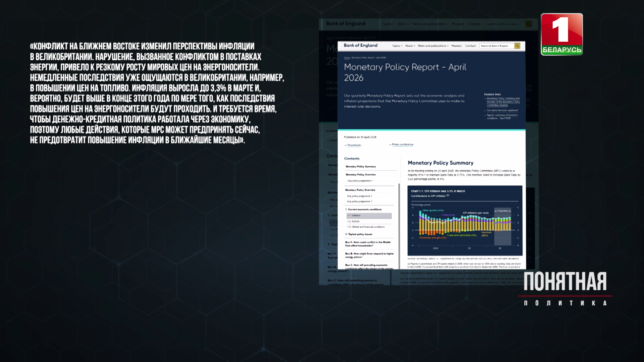
Task: Open 'Agents' summary of business conditions' link
Action: (x=502, y=117)
